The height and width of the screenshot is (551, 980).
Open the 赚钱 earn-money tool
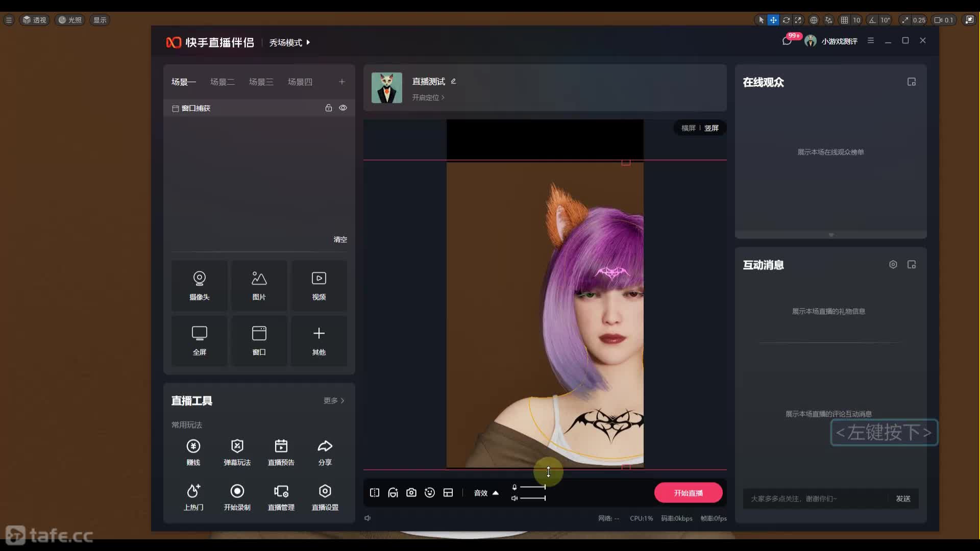point(193,452)
